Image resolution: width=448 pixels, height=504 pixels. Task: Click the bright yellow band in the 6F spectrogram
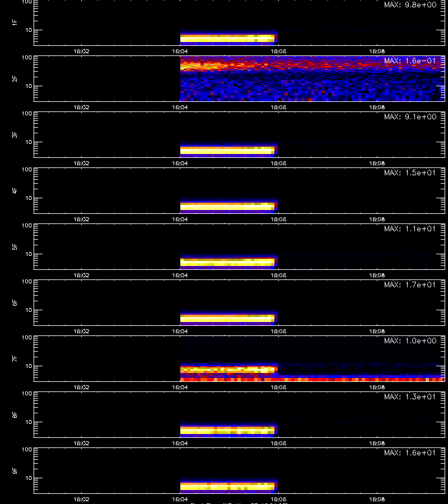[227, 318]
